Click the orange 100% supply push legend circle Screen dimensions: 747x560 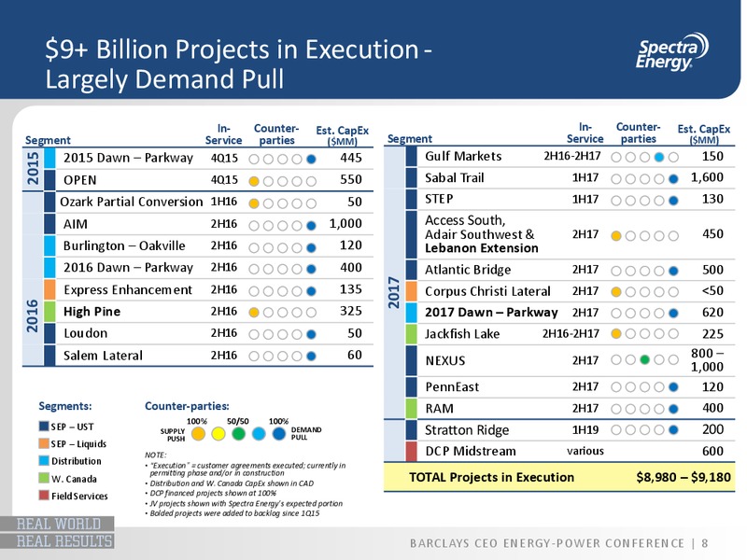pos(198,434)
